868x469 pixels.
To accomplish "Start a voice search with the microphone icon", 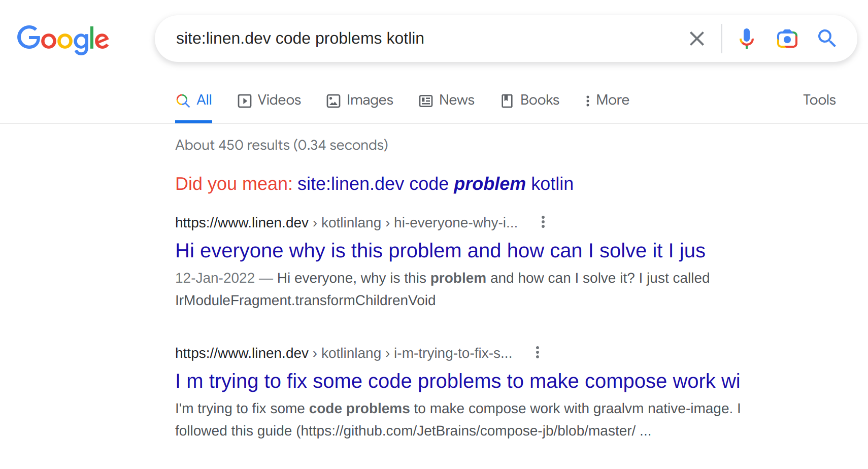I will tap(747, 39).
